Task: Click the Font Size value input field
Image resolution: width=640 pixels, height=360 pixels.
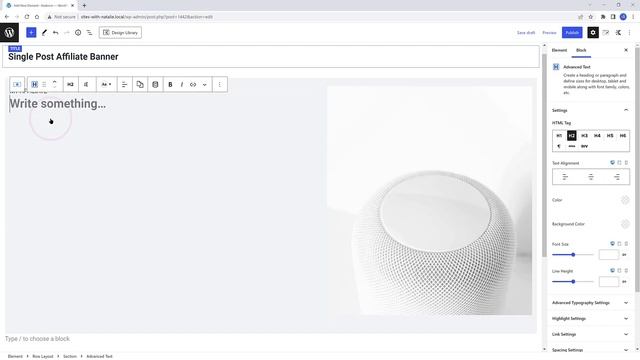Action: (x=609, y=255)
